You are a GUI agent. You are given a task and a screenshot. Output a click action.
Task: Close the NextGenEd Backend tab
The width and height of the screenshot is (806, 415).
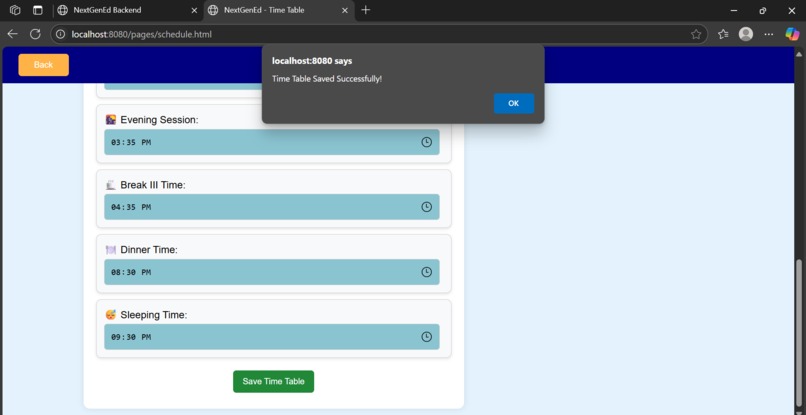194,10
